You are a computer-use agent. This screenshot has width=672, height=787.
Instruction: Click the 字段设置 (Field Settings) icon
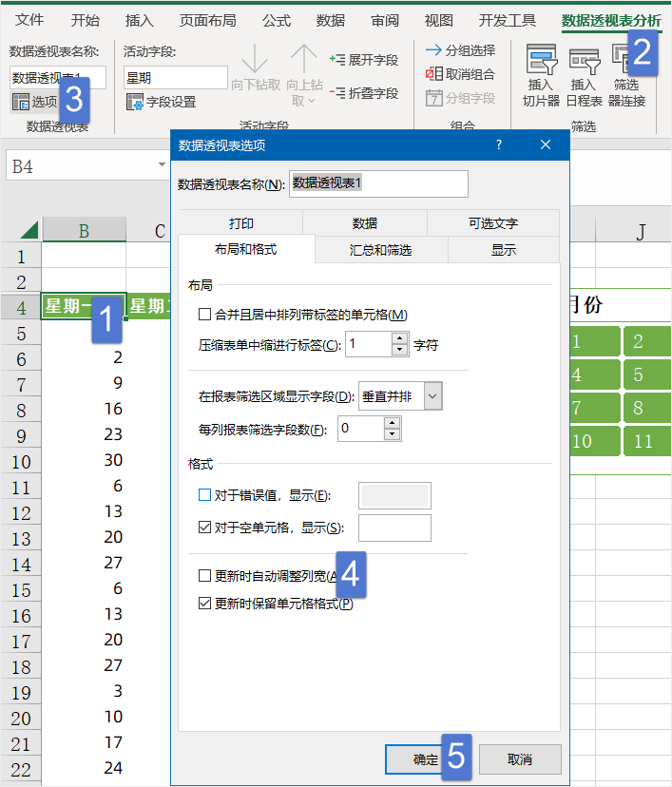point(135,102)
